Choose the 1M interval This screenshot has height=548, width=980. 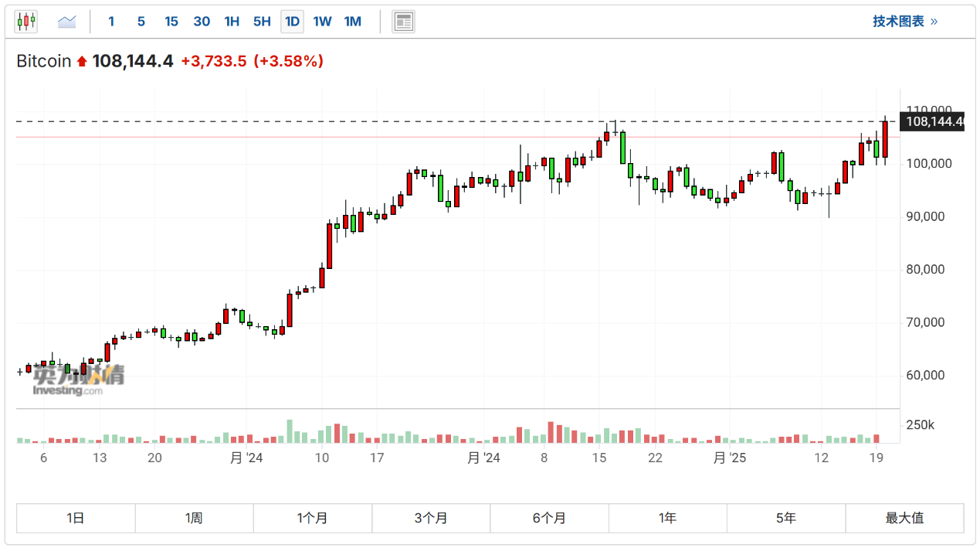coord(352,22)
